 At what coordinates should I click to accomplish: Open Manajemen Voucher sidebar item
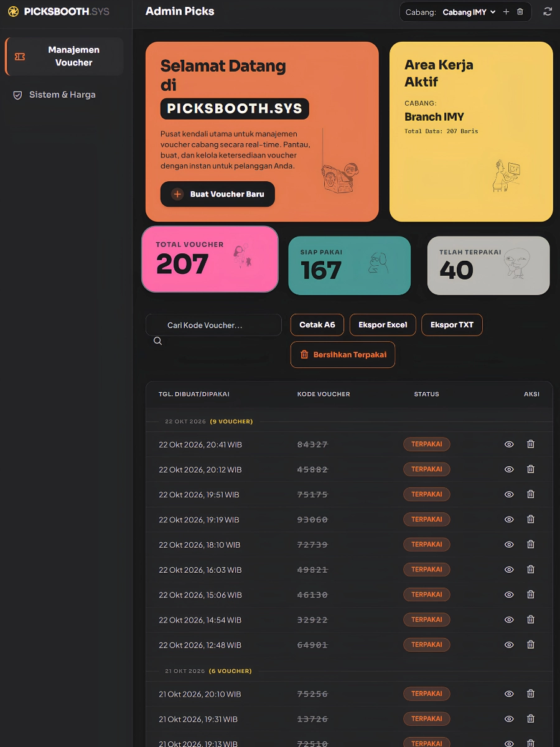click(64, 56)
